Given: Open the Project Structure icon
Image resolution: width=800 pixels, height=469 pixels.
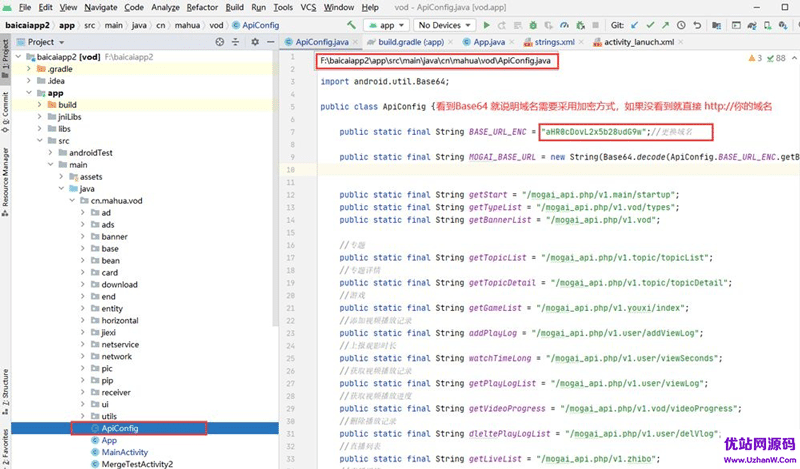Looking at the screenshot, I should [717, 25].
